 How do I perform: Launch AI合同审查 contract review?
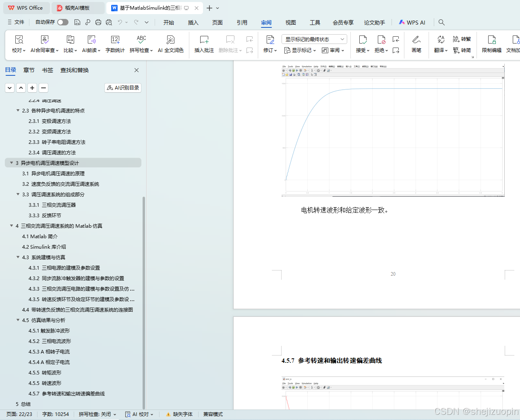pos(44,44)
